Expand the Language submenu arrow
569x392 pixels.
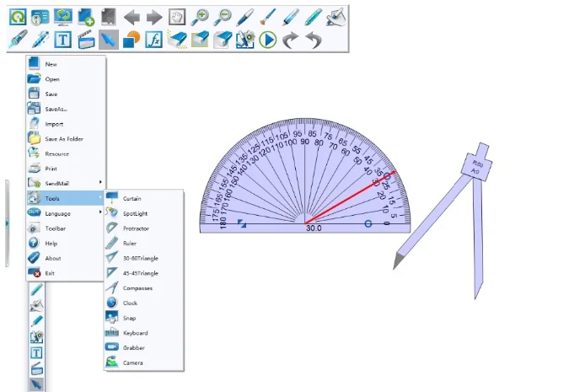click(x=100, y=212)
